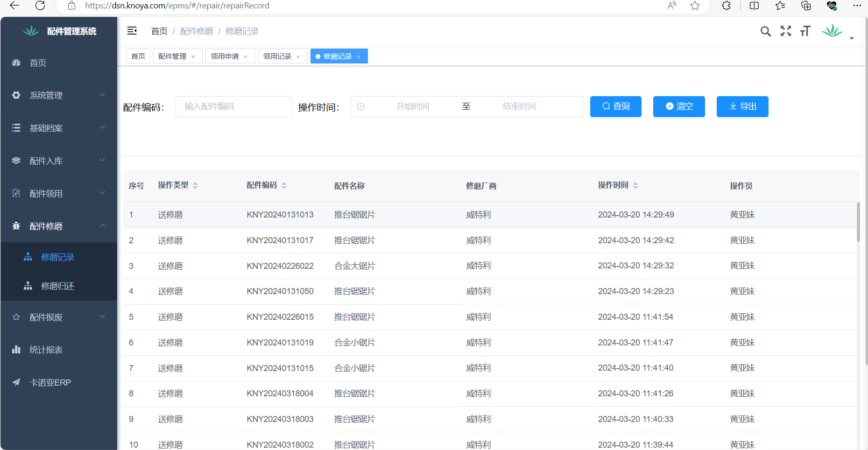Select part code KNY20240226015
Image resolution: width=868 pixels, height=450 pixels.
click(280, 317)
